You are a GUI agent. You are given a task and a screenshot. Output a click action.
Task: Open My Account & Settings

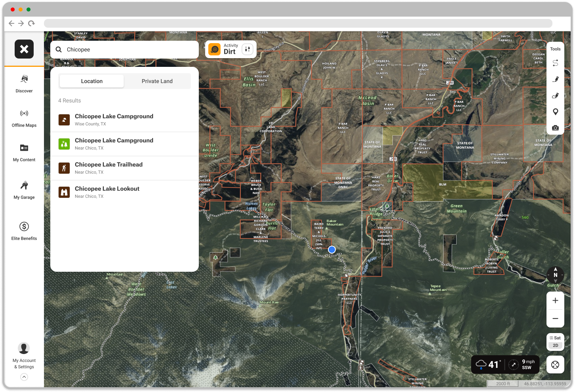coord(24,356)
